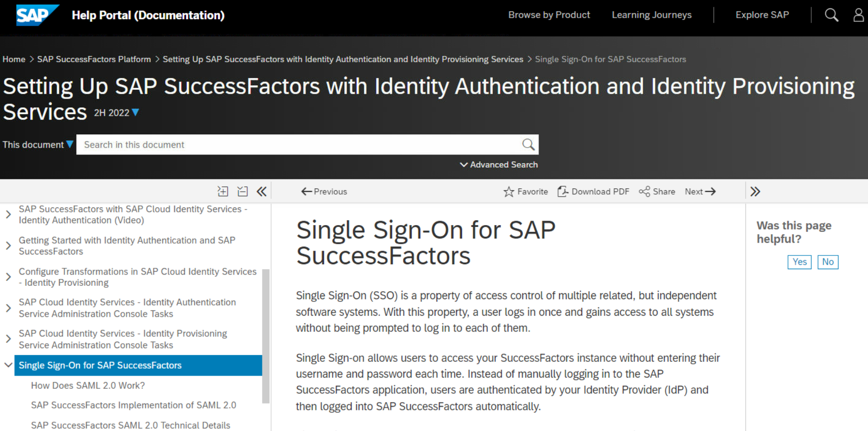Screen dimensions: 868x431
Task: Open the user profile icon
Action: [859, 15]
